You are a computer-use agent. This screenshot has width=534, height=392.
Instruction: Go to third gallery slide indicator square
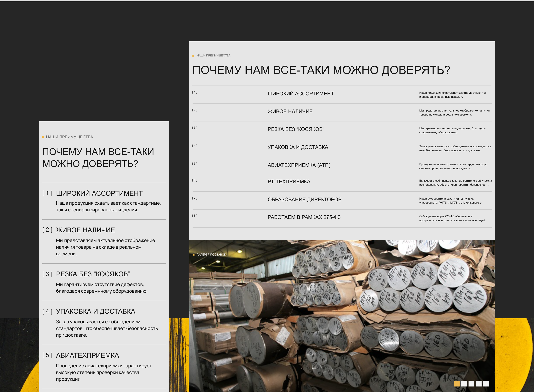471,383
